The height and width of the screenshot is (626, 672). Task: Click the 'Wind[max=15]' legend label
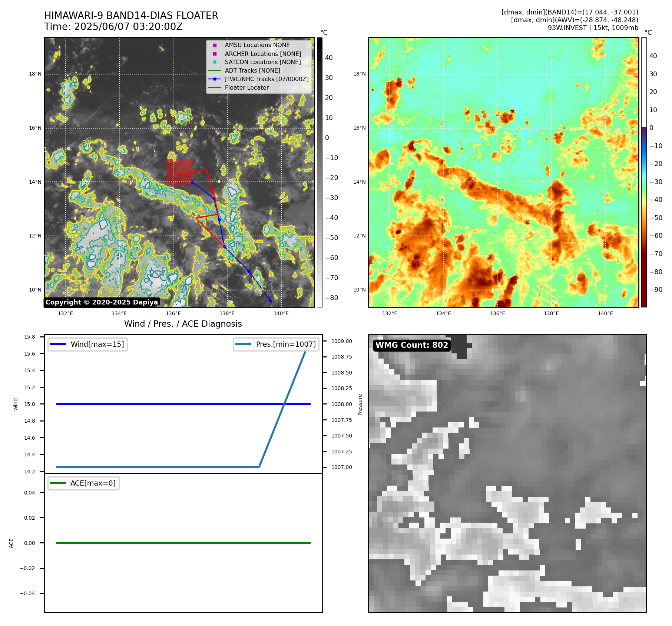pos(97,344)
